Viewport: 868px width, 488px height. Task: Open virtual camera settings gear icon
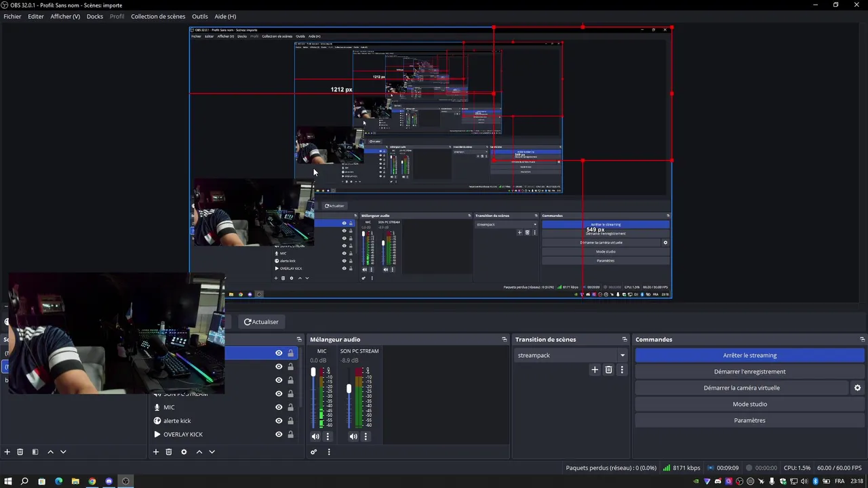coord(857,388)
